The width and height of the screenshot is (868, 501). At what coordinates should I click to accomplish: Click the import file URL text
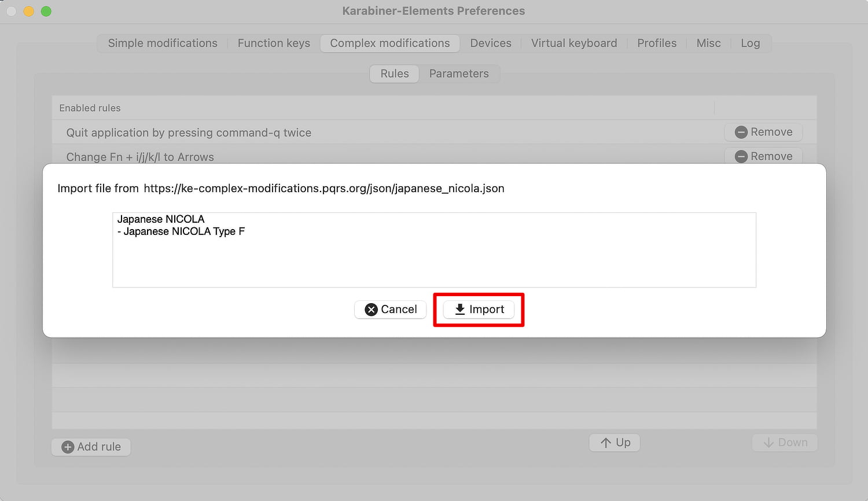324,189
